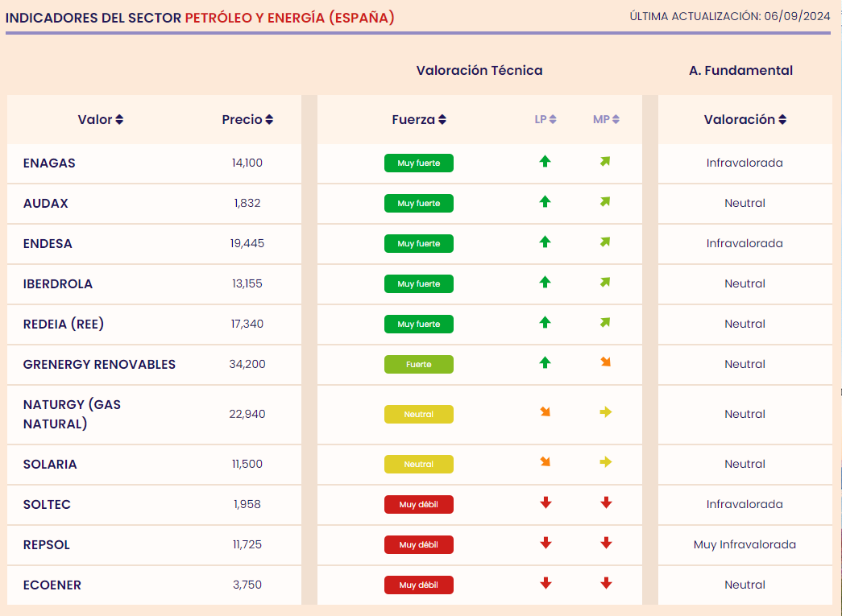Image resolution: width=842 pixels, height=616 pixels.
Task: Click AUDAX diagonal up MP arrow
Action: pyautogui.click(x=605, y=202)
